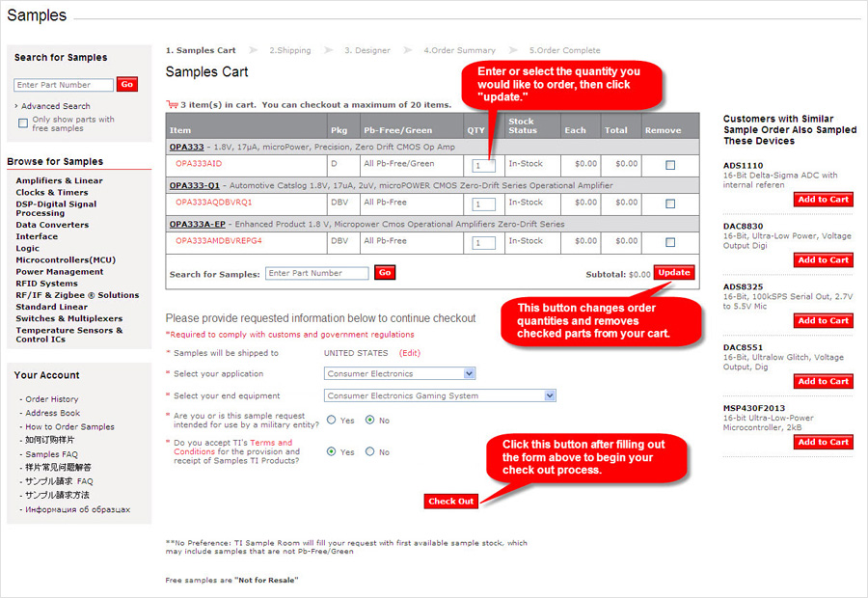This screenshot has height=598, width=868.
Task: Select No for Terms and Conditions acceptance
Action: coord(370,451)
